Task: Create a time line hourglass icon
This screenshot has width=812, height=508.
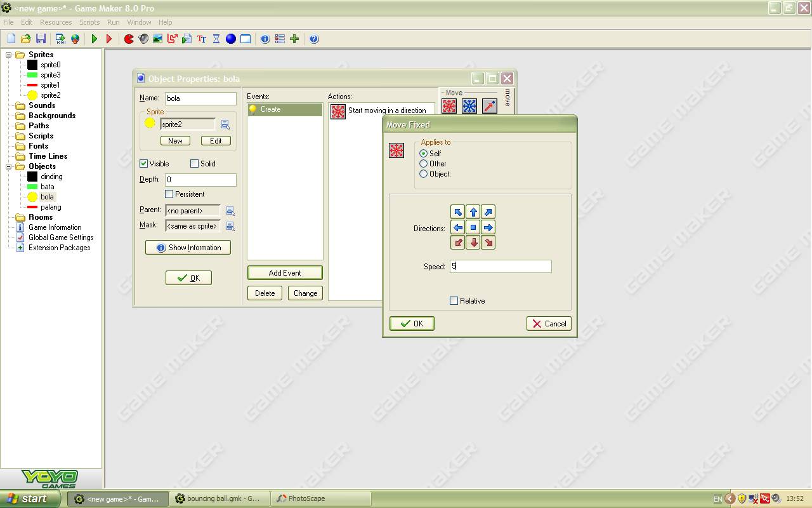Action: pyautogui.click(x=216, y=39)
